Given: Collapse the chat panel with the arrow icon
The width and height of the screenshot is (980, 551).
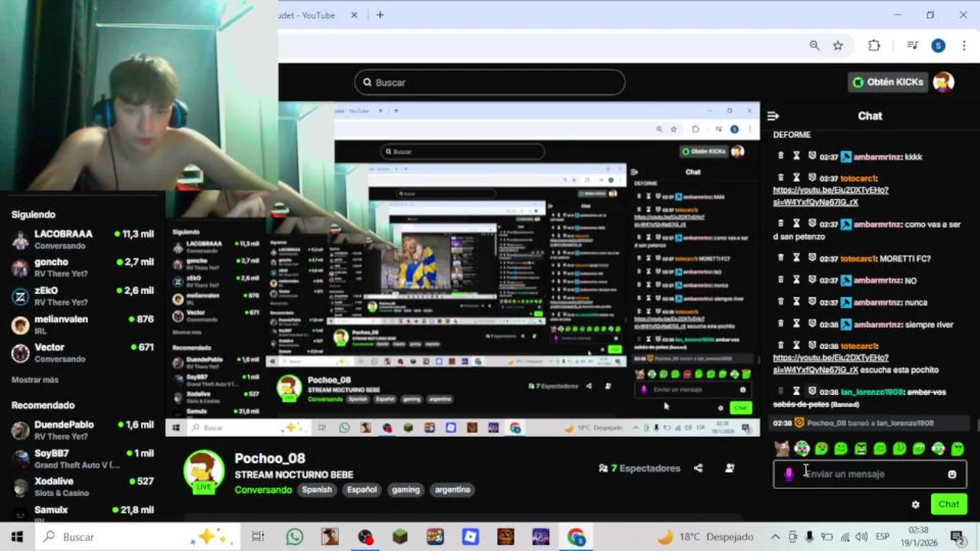Looking at the screenshot, I should tap(773, 116).
